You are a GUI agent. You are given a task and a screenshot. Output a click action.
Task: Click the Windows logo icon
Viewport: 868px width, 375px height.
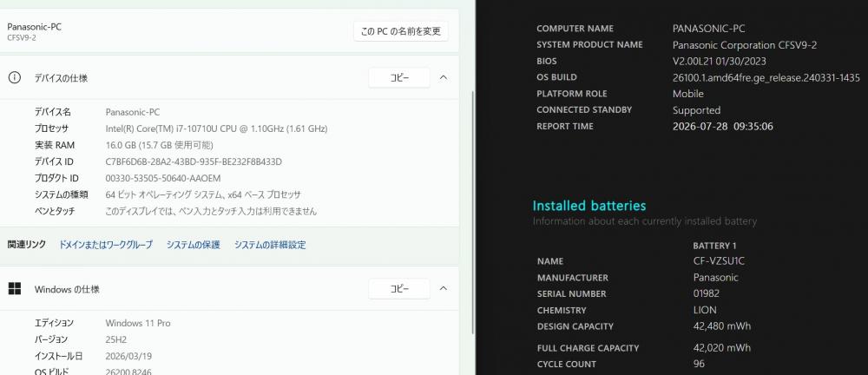coord(15,288)
